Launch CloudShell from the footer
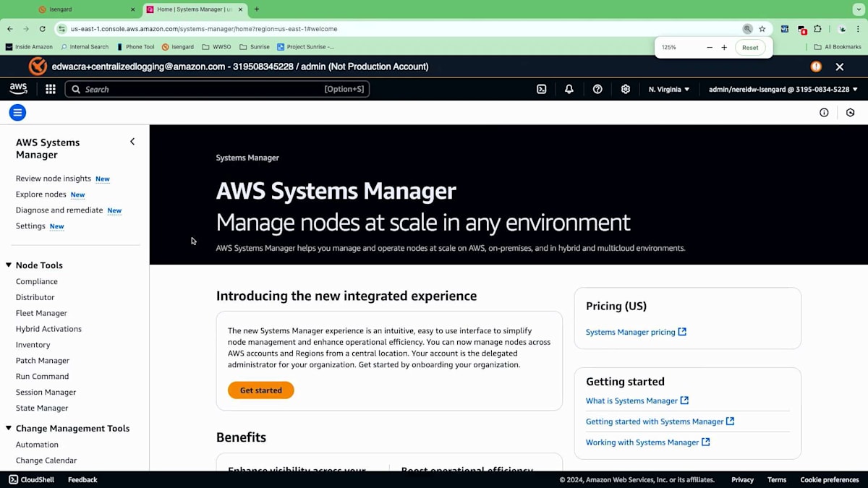Viewport: 868px width, 488px height. pyautogui.click(x=33, y=480)
